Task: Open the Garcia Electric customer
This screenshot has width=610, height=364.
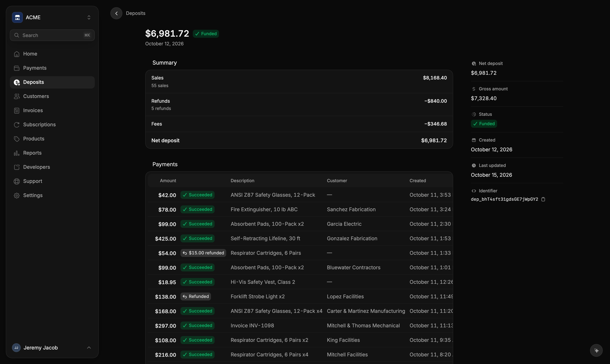Action: coord(344,224)
